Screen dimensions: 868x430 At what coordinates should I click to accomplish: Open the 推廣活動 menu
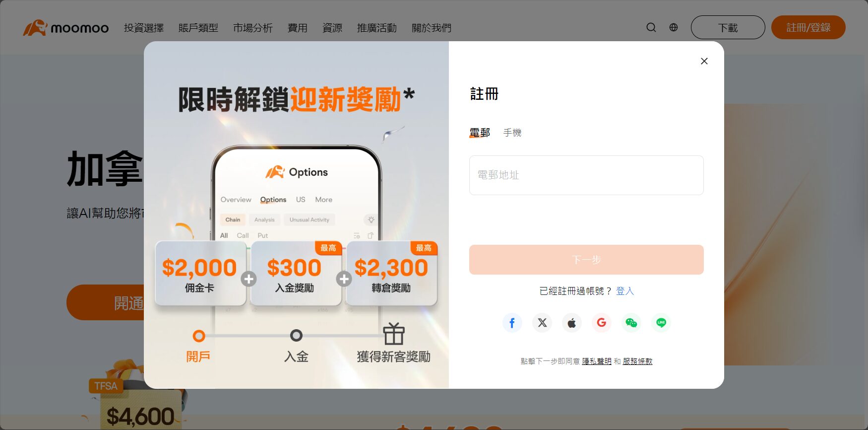coord(377,28)
